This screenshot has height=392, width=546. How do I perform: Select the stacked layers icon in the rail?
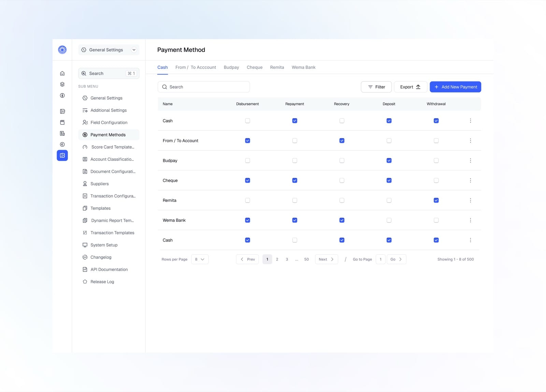[x=62, y=84]
